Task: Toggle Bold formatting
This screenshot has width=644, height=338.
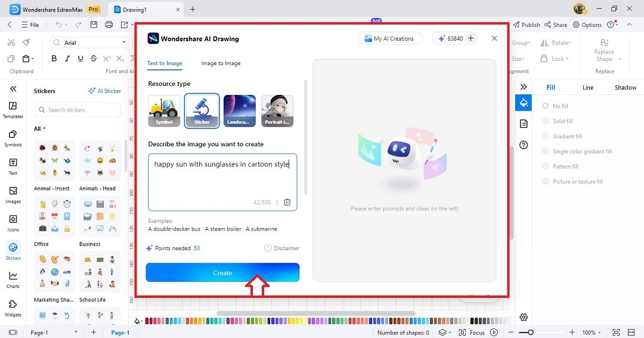Action: pos(54,59)
